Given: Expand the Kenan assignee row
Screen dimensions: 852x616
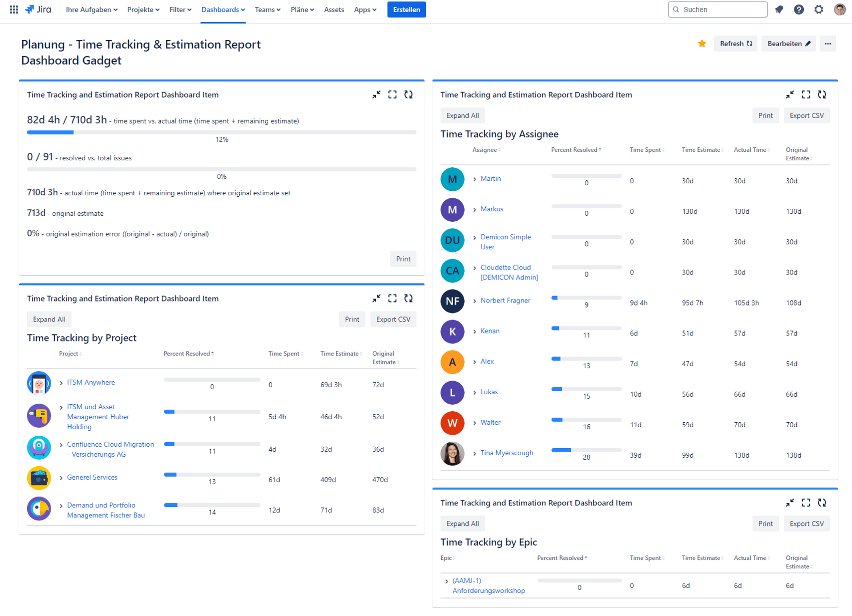Looking at the screenshot, I should tap(475, 332).
